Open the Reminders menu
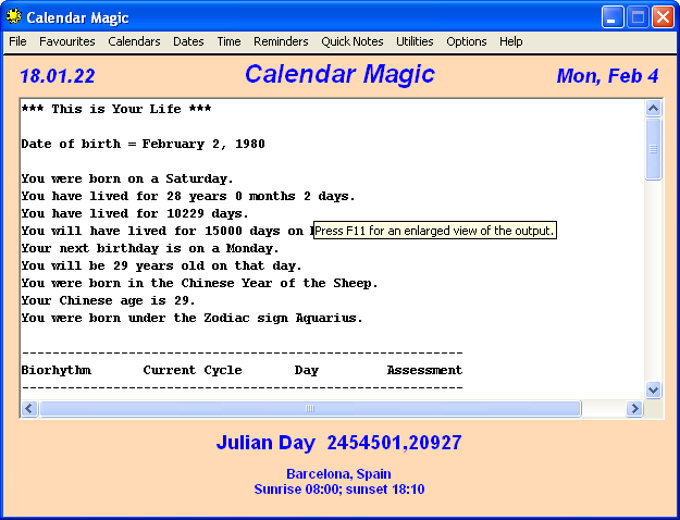Screen dimensions: 680x520 (281, 42)
